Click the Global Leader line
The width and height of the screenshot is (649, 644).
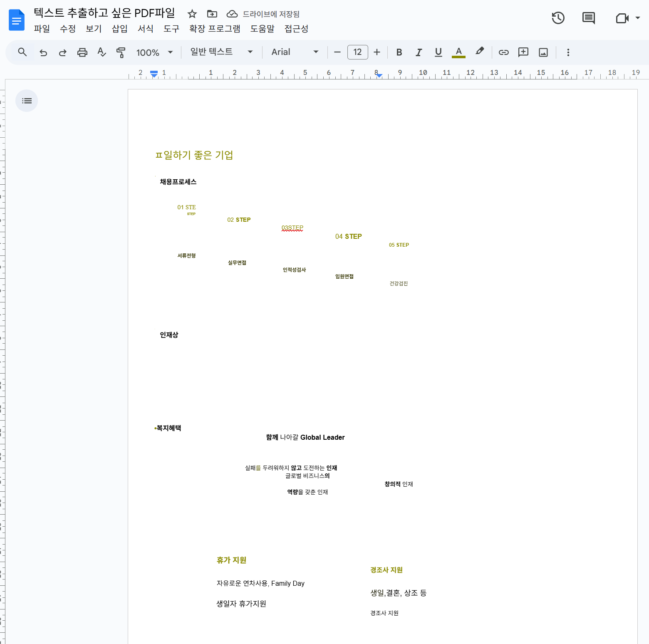click(305, 437)
